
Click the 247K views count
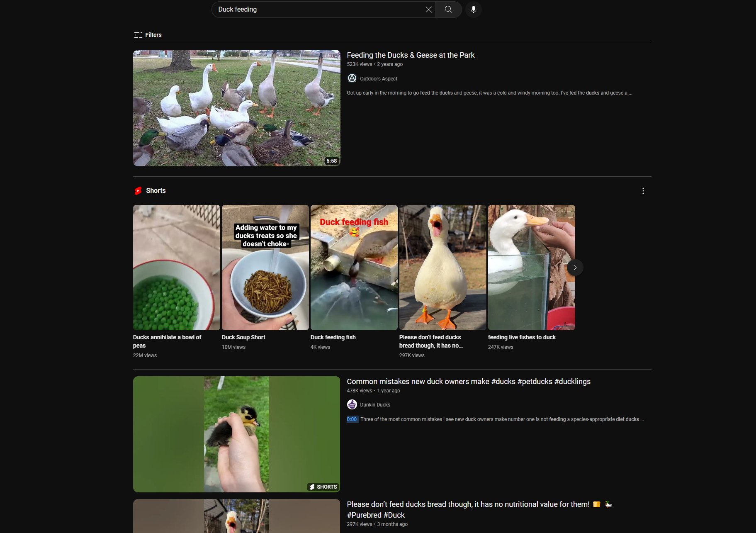coord(501,347)
